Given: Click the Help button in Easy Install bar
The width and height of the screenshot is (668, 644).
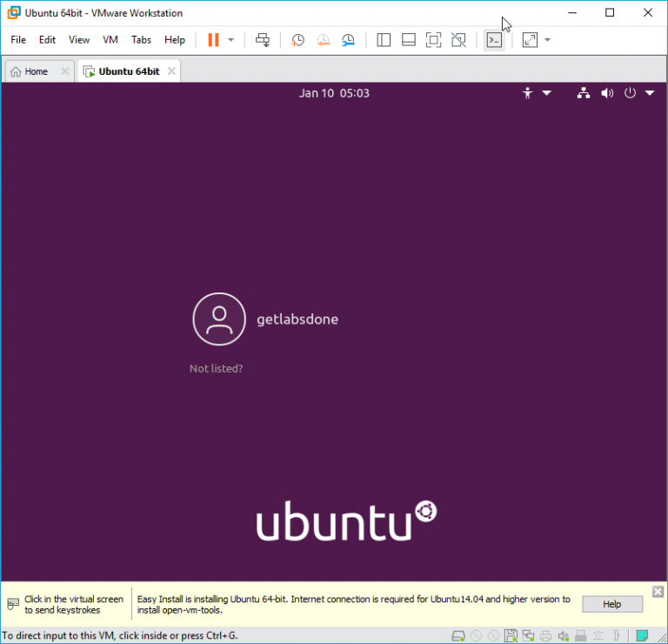Looking at the screenshot, I should (x=612, y=604).
